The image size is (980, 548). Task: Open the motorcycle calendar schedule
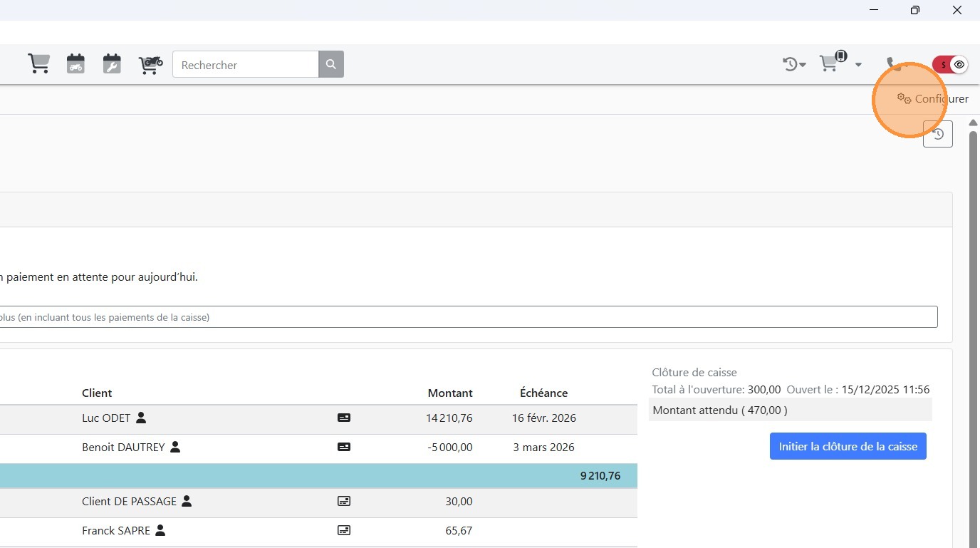(75, 64)
